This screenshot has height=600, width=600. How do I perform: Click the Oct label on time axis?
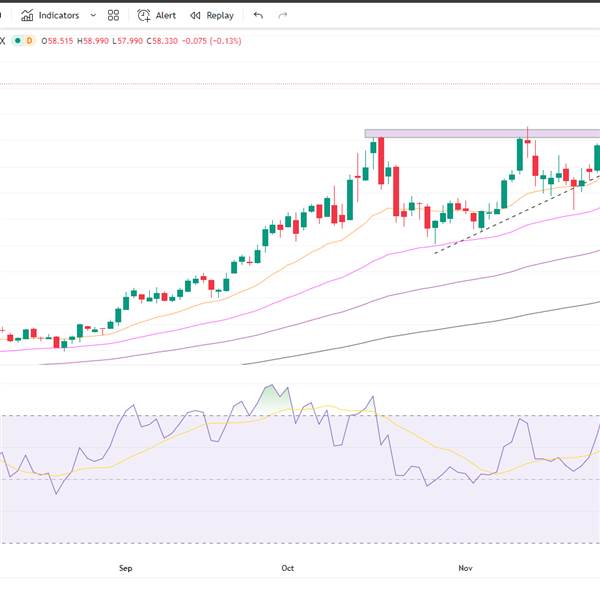click(287, 568)
